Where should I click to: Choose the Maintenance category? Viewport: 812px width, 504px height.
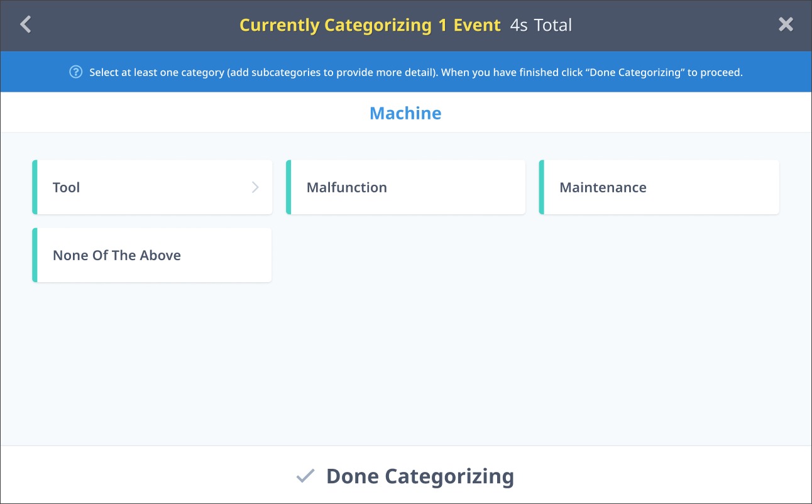pos(659,187)
